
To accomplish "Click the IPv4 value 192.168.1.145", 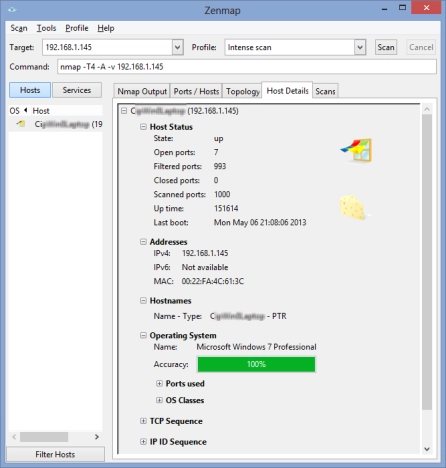I will coord(205,253).
